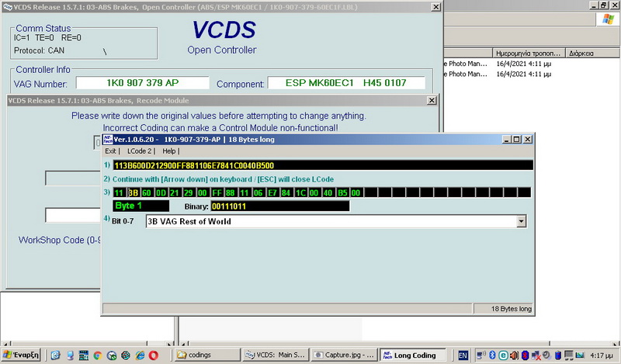Select byte 21 in the byte row

coord(175,193)
